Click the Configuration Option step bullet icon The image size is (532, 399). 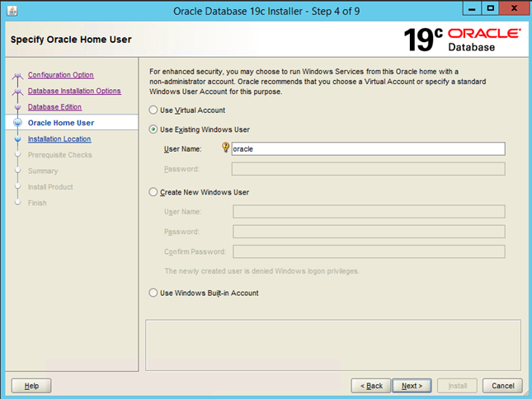(x=16, y=76)
